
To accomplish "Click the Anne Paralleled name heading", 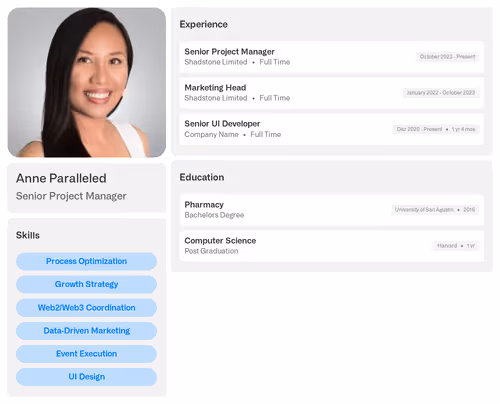I will (x=61, y=178).
